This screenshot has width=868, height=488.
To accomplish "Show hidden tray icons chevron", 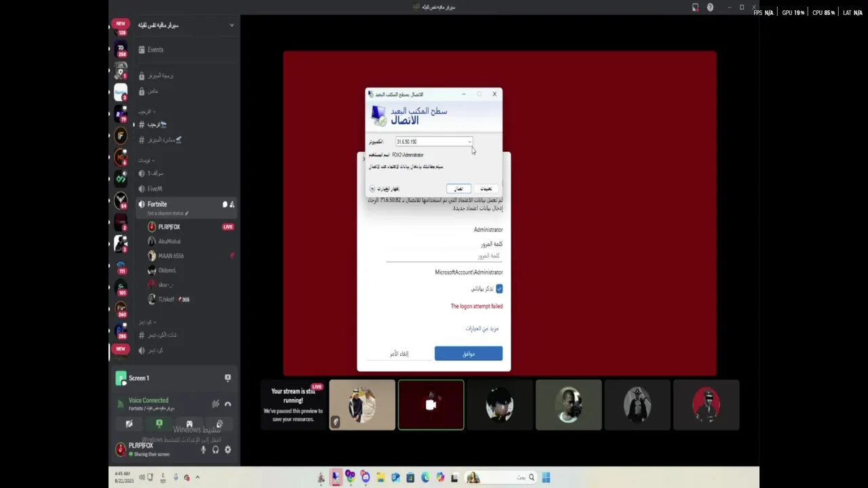I will coord(197,477).
